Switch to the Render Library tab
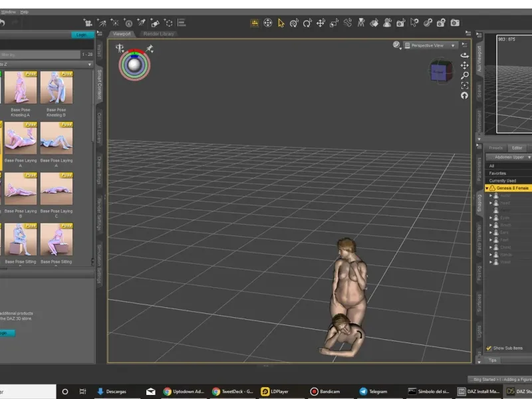The image size is (532, 399). (x=158, y=33)
